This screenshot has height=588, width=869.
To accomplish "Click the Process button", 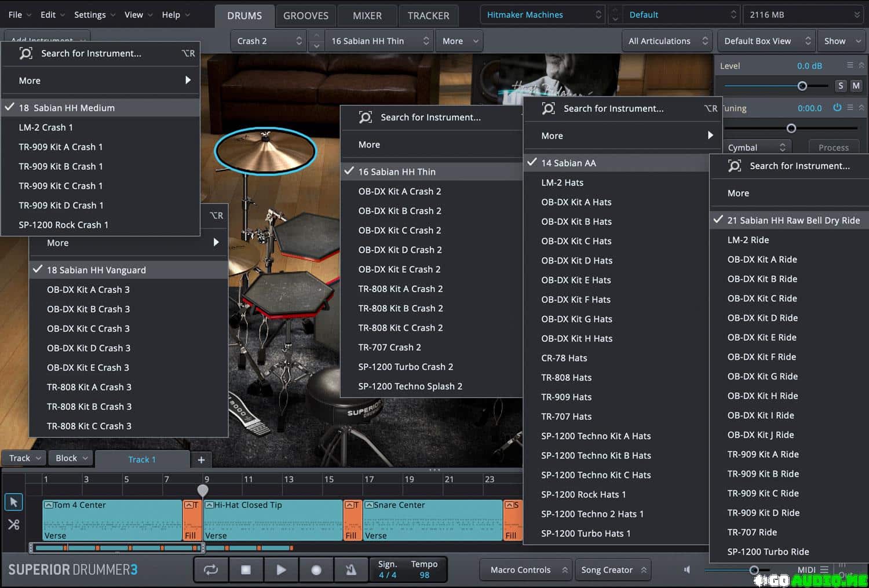I will [833, 148].
